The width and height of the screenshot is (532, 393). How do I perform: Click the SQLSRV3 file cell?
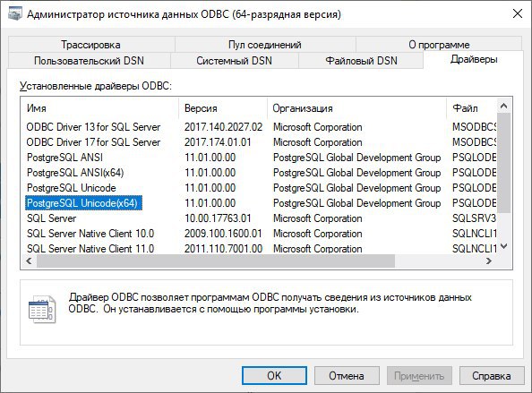tap(475, 218)
